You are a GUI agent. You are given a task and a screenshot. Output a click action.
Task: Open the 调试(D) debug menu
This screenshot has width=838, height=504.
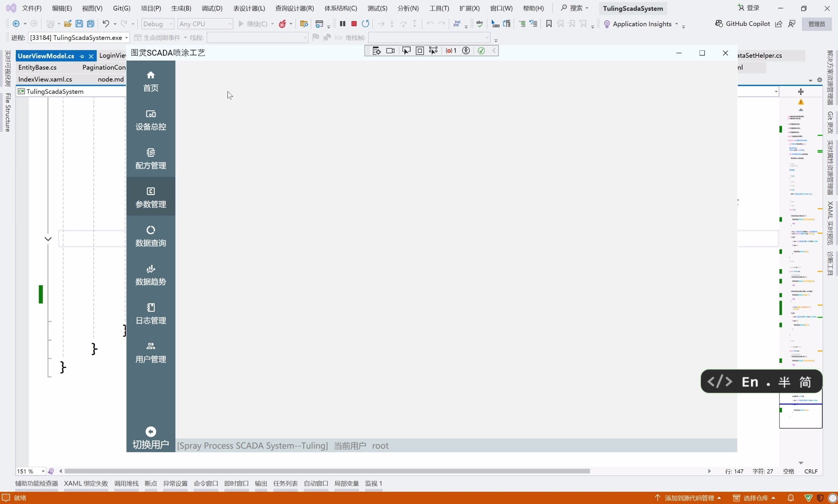(212, 8)
